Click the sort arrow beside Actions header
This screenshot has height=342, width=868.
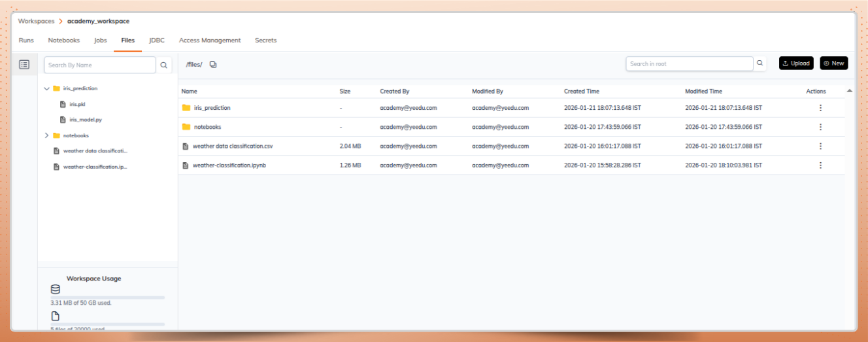tap(849, 91)
